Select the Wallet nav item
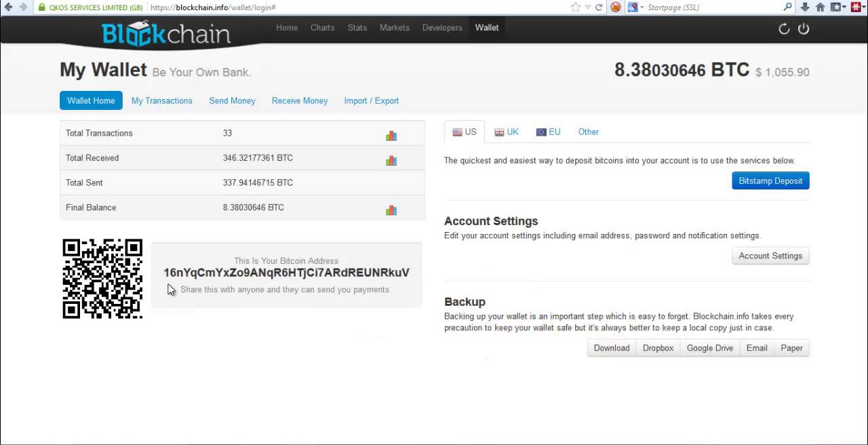Screen dimensions: 868x445 pyautogui.click(x=487, y=28)
